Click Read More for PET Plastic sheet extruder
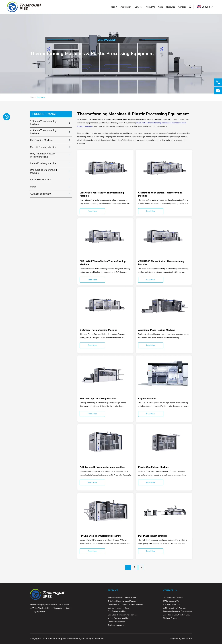 (x=151, y=551)
